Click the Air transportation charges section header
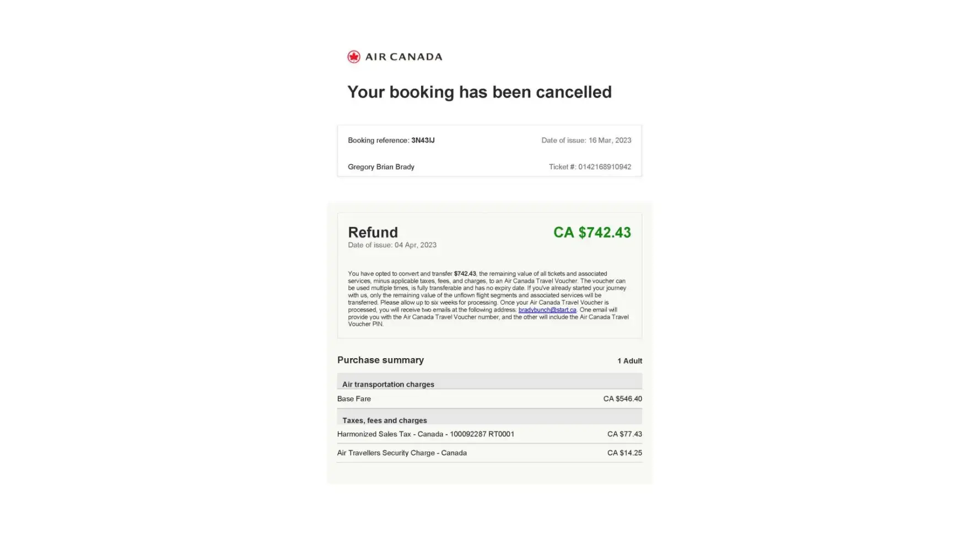The width and height of the screenshot is (980, 551). tap(388, 384)
